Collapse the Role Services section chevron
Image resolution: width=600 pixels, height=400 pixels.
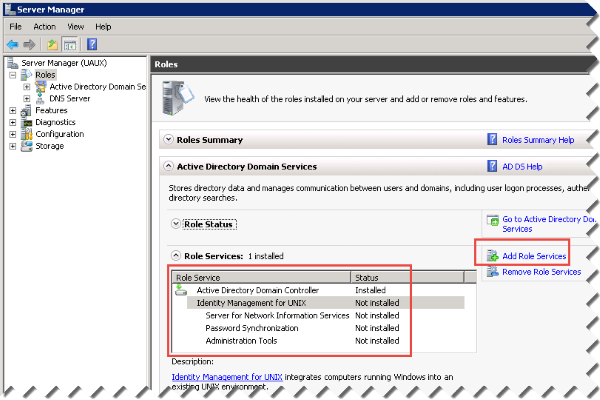[x=177, y=256]
